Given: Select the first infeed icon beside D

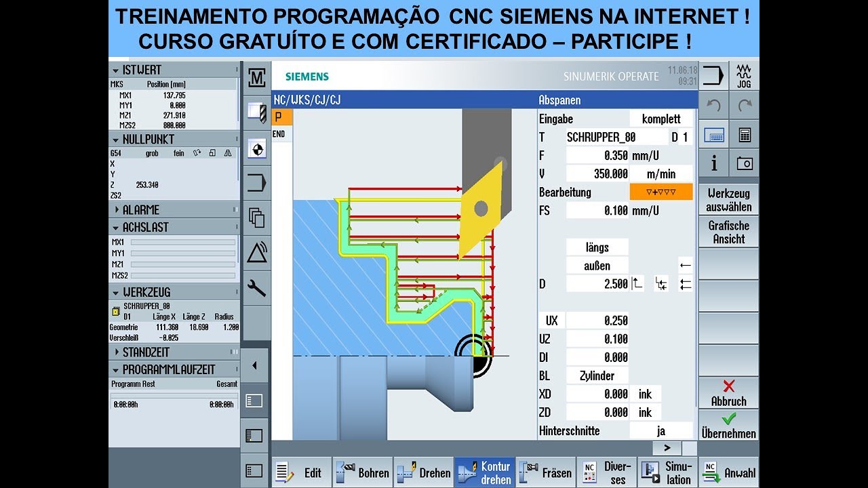Looking at the screenshot, I should [x=637, y=284].
